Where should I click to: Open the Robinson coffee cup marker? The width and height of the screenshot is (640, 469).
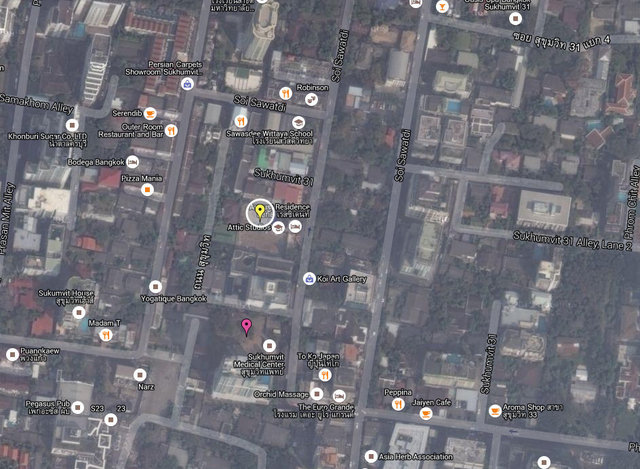click(311, 99)
